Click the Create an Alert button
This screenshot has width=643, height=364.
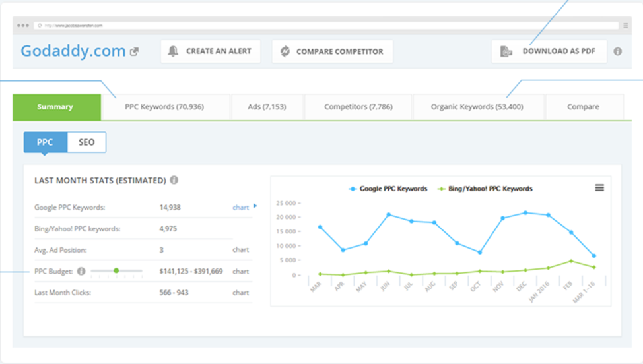210,51
